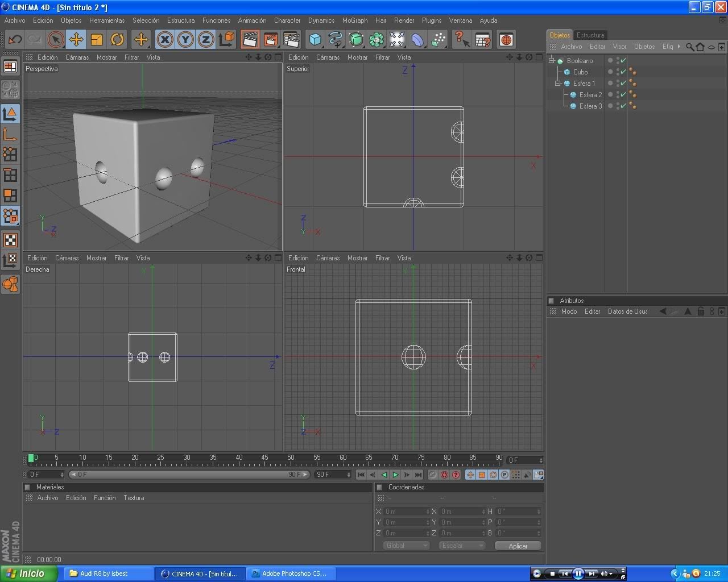Select the Use Texture Tool checkerboard icon
This screenshot has height=582, width=728.
click(x=10, y=240)
